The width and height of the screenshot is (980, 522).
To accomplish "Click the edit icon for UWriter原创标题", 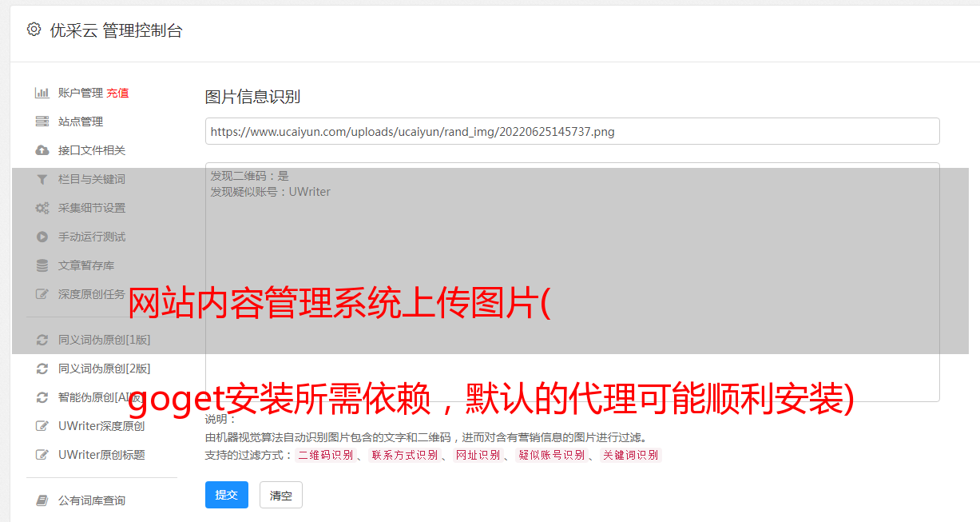I will click(42, 455).
